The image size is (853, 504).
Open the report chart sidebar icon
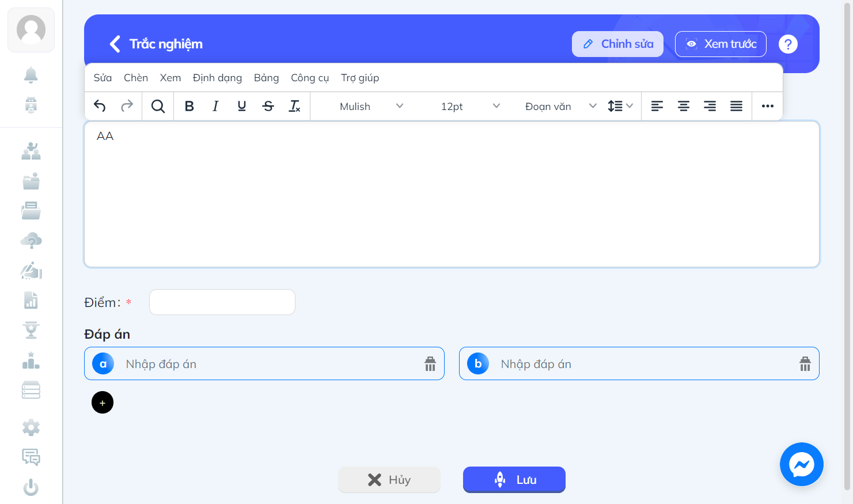(31, 300)
